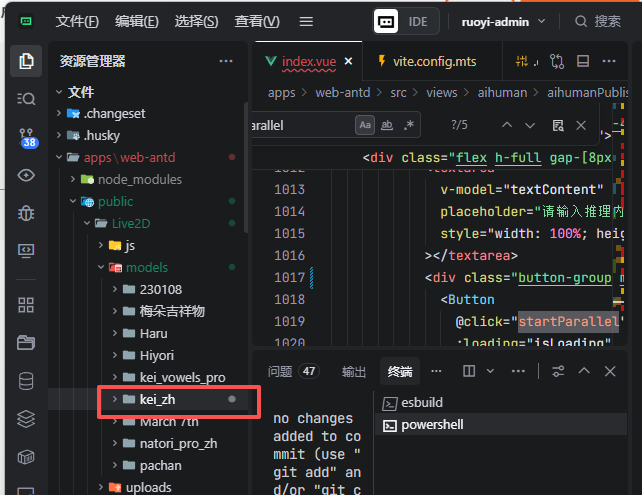Open the Search view in activity bar
The image size is (642, 495).
pos(26,98)
